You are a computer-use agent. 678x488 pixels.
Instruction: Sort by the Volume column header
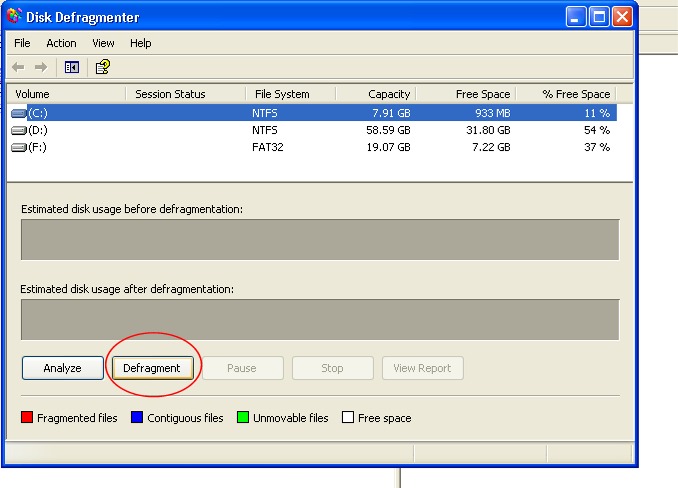(x=67, y=94)
